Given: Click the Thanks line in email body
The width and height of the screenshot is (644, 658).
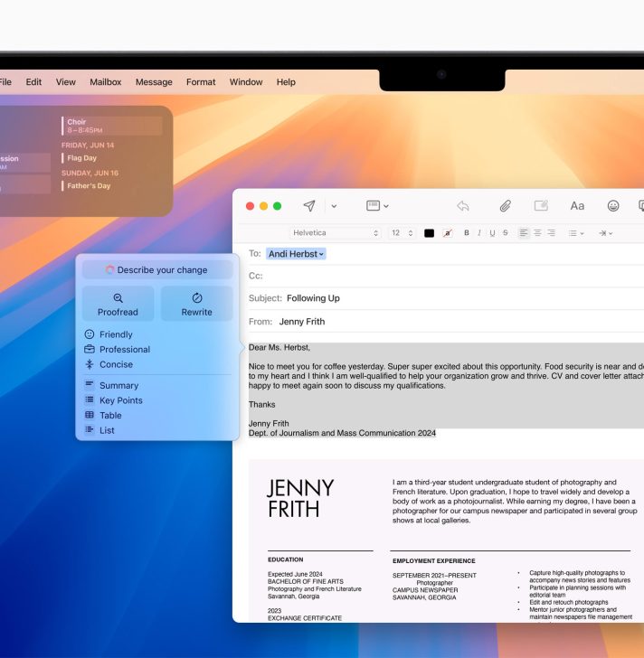Looking at the screenshot, I should [262, 405].
